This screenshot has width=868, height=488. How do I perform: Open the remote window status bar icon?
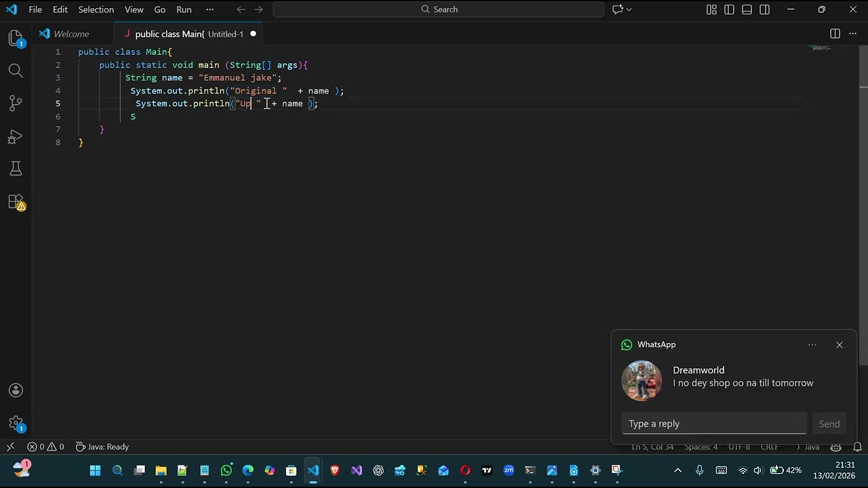pos(10,447)
